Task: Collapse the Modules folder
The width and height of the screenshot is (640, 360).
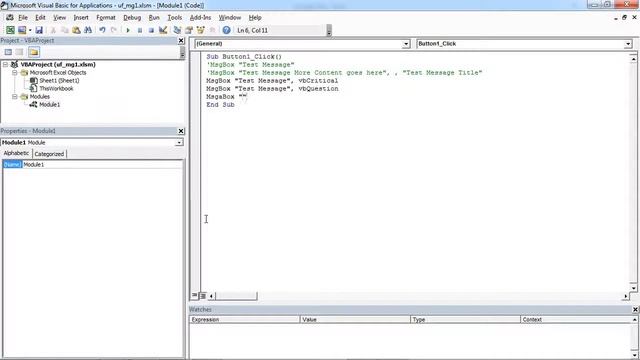Action: pos(15,97)
